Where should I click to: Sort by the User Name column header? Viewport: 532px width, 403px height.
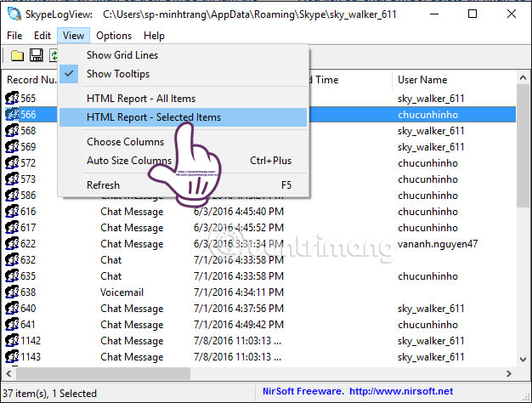422,80
